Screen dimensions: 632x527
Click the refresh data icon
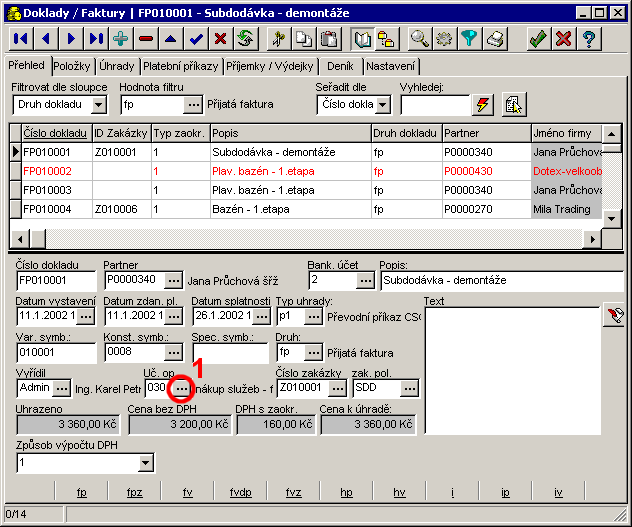click(x=246, y=39)
